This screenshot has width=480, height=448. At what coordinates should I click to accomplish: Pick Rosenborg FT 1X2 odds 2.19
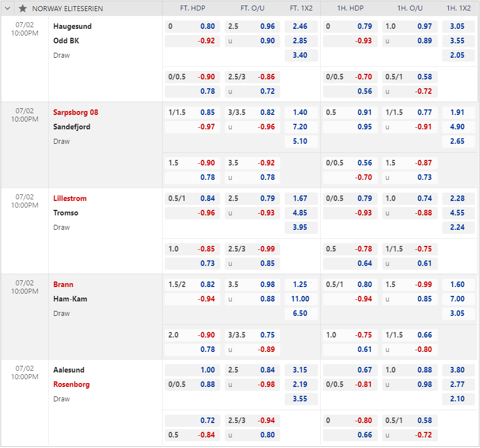(x=301, y=385)
